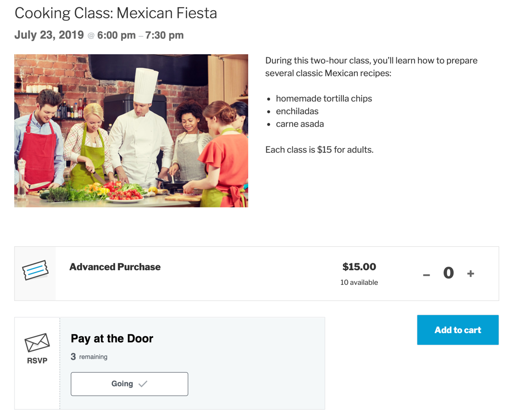Click the RSVP envelope icon

[37, 342]
